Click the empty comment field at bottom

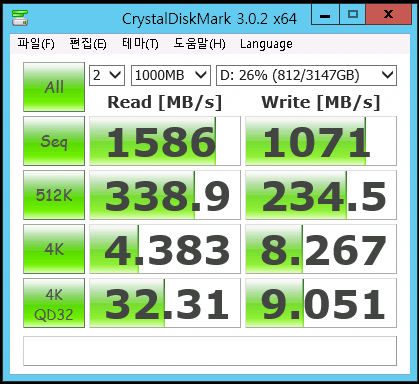(x=210, y=351)
